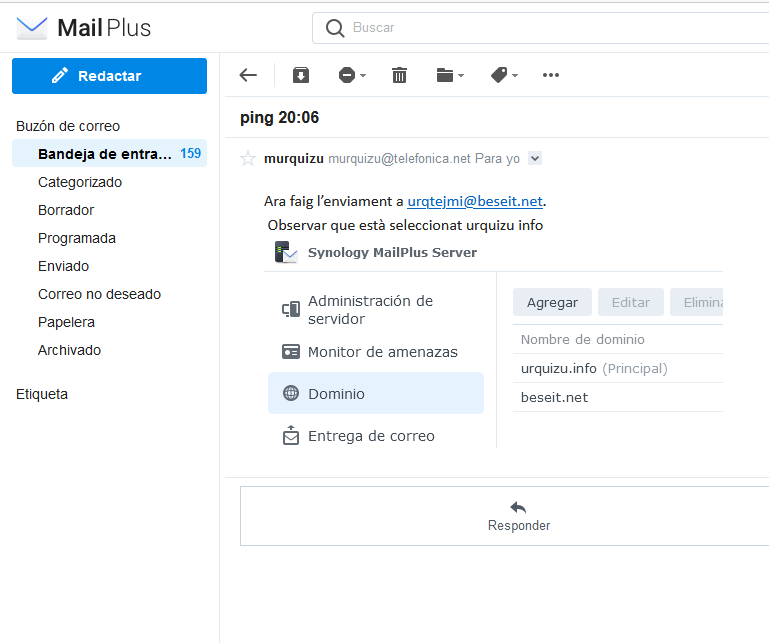
Task: Archive this email with the archive icon
Action: coord(301,75)
